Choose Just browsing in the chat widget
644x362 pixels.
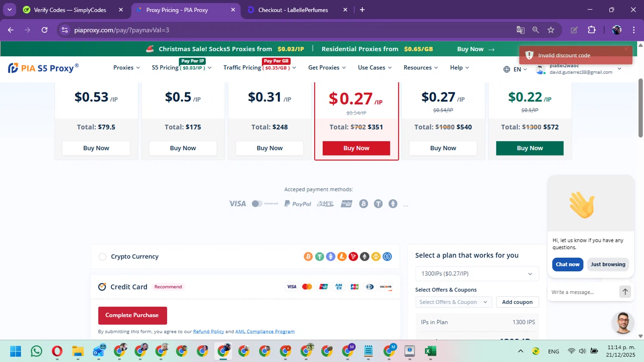[x=608, y=265]
